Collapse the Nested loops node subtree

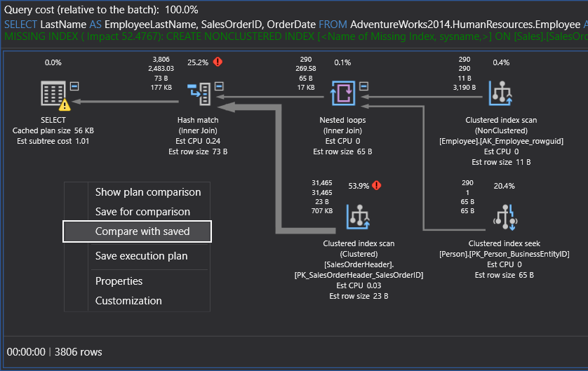click(363, 86)
